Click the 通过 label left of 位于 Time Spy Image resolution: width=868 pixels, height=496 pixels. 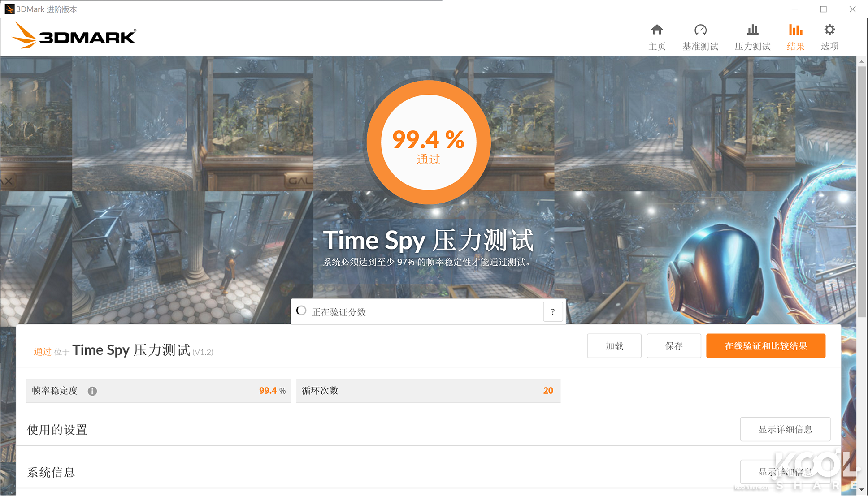pos(43,352)
